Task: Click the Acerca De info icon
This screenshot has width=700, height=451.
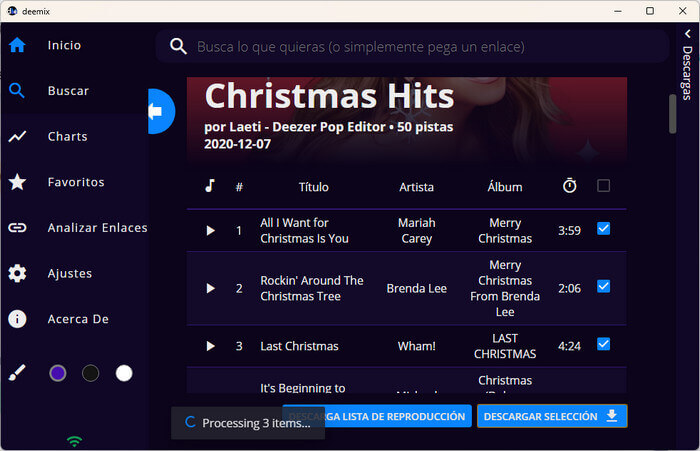Action: pos(17,319)
